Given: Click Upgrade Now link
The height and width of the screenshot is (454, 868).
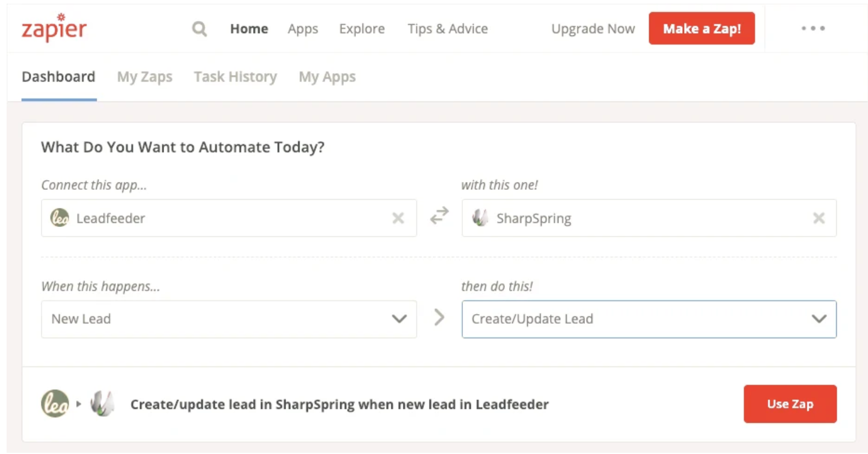Looking at the screenshot, I should tap(593, 29).
